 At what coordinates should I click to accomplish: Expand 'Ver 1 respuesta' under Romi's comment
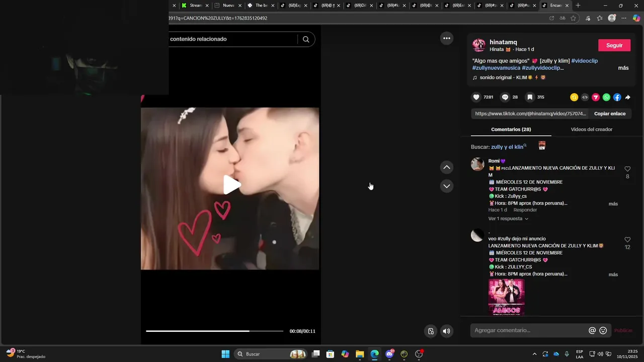tap(508, 219)
